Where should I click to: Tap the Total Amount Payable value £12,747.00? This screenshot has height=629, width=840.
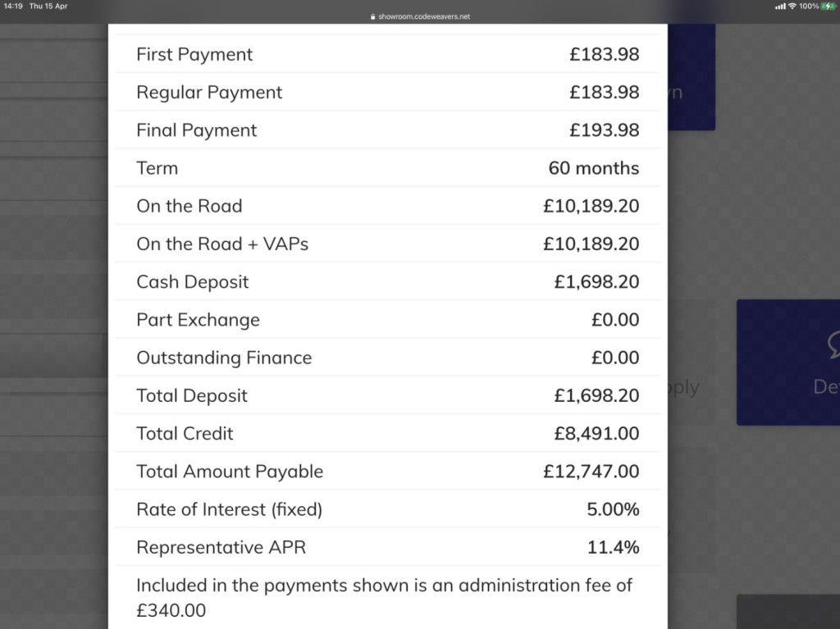pyautogui.click(x=591, y=472)
